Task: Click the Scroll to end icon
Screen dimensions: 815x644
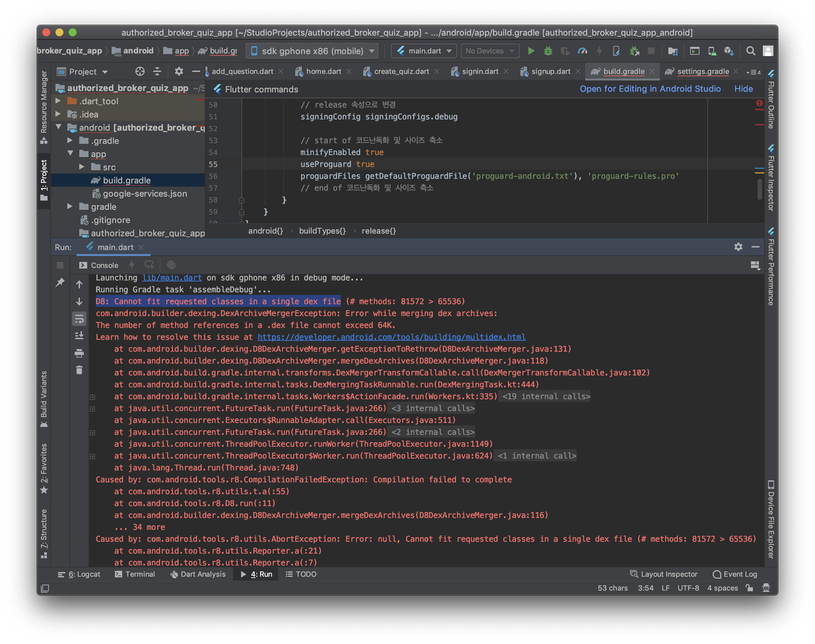Action: pyautogui.click(x=79, y=336)
